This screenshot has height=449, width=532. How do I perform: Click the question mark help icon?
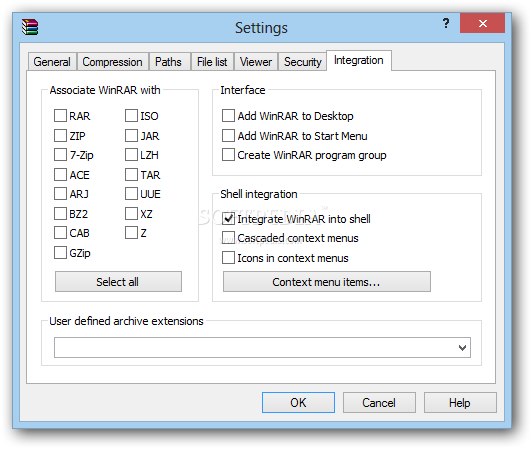tap(445, 23)
